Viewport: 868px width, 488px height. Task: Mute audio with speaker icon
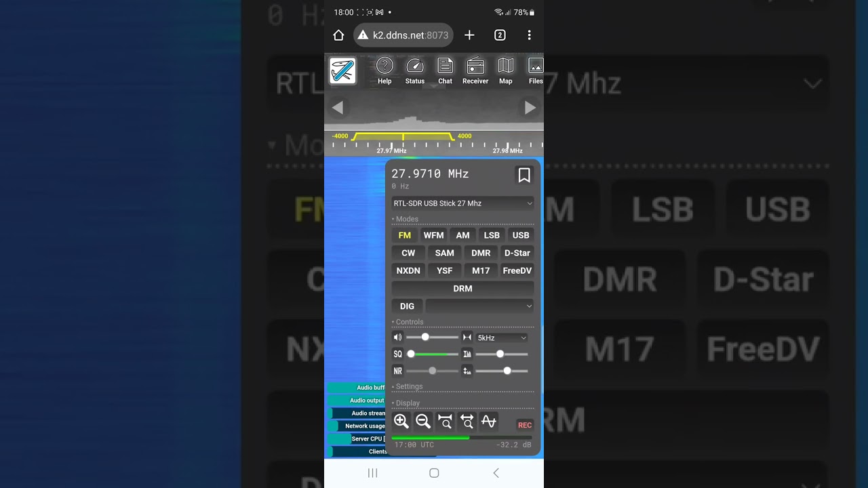(x=398, y=337)
